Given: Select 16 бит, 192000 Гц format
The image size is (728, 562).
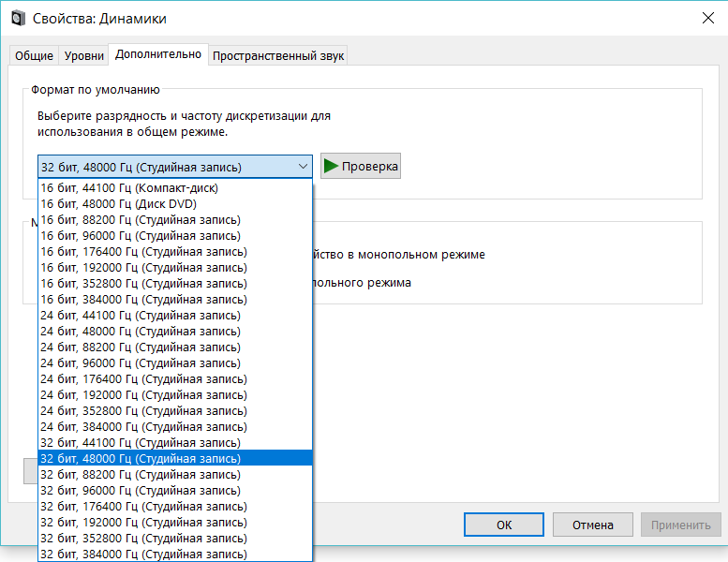Looking at the screenshot, I should [175, 268].
